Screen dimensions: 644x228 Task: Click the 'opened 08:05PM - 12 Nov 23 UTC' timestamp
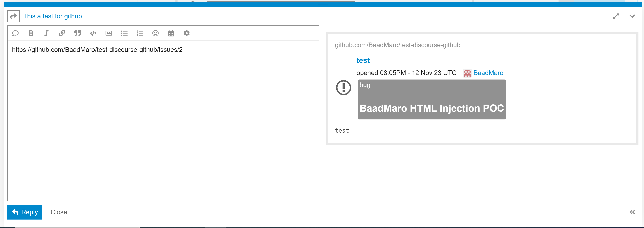[406, 73]
